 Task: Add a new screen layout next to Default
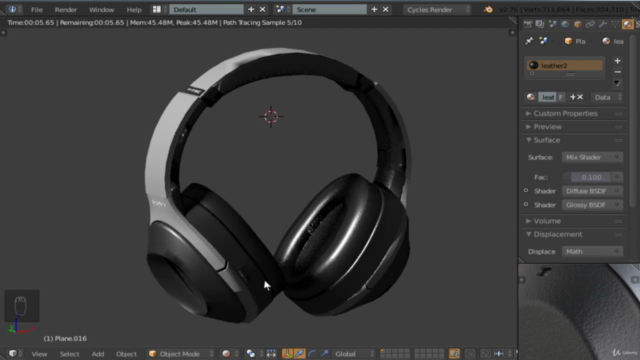point(251,9)
